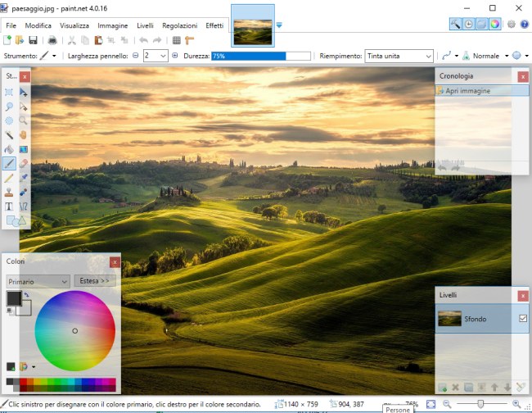Uncheck visibility of Sfondo layer
This screenshot has width=532, height=413.
point(523,318)
